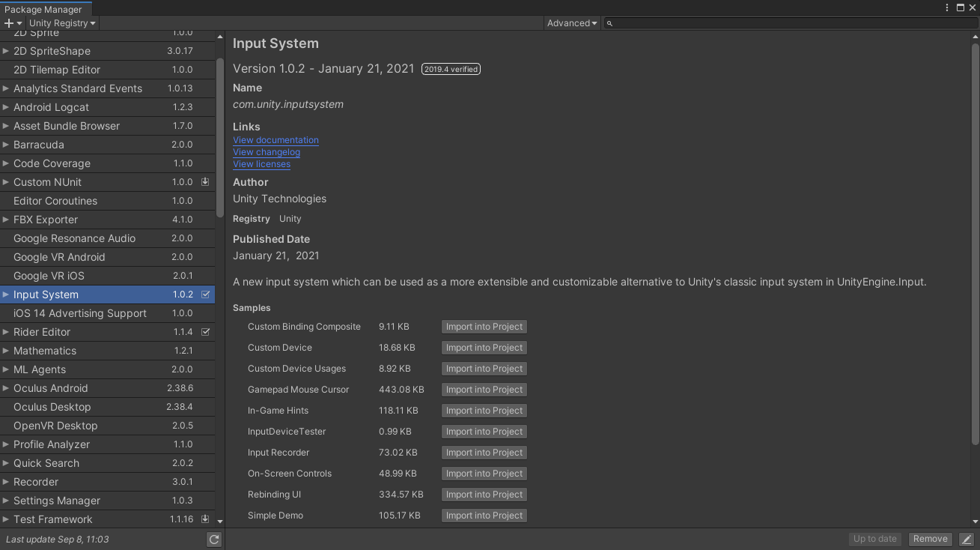Screen dimensions: 980x550
Task: Open View documentation link
Action: coord(276,140)
